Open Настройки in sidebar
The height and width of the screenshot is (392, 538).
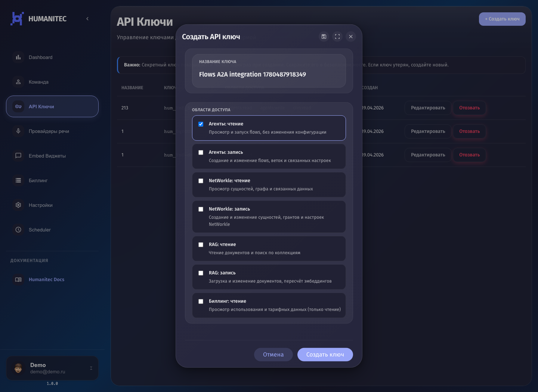coord(52,205)
